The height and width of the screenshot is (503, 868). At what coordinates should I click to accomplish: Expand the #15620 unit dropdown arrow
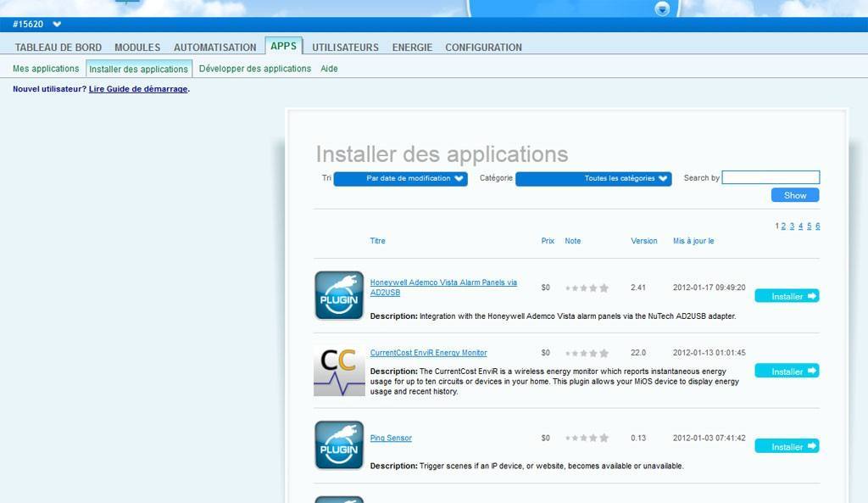57,25
